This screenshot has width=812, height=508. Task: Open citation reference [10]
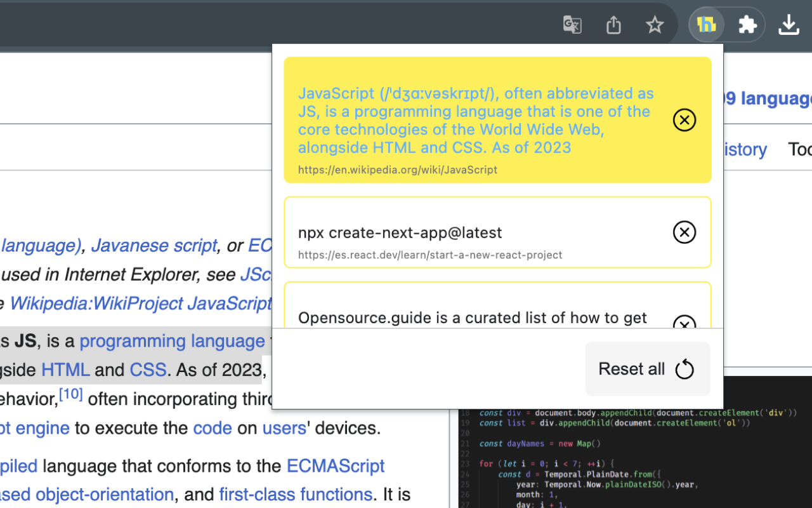(x=71, y=394)
